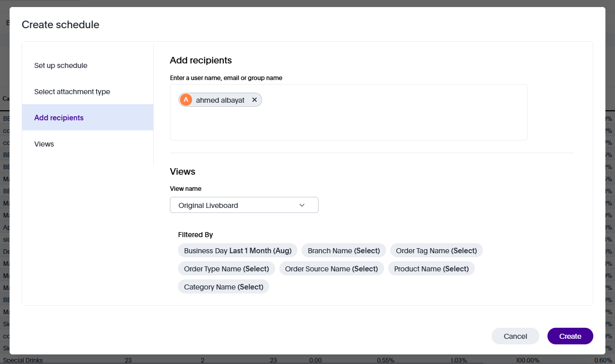Expand the View name dropdown chevron
The image size is (615, 364).
302,205
